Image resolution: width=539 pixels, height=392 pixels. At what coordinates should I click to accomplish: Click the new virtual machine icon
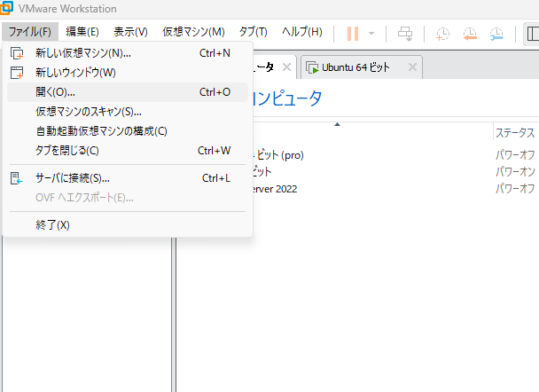click(17, 53)
